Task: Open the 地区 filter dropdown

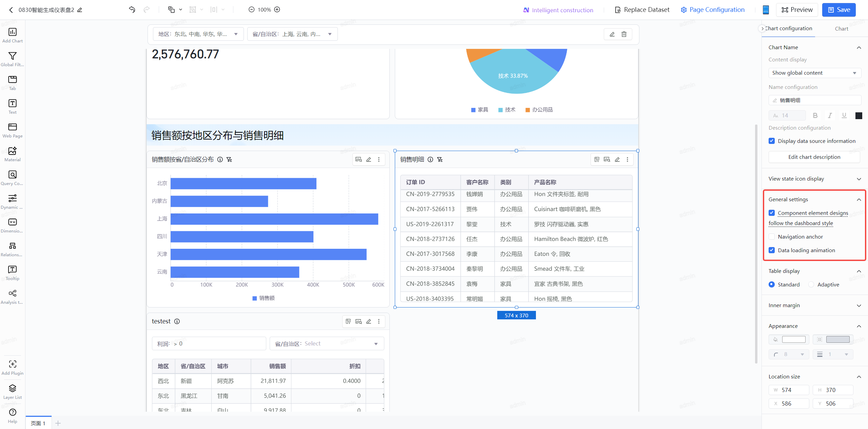Action: [198, 34]
